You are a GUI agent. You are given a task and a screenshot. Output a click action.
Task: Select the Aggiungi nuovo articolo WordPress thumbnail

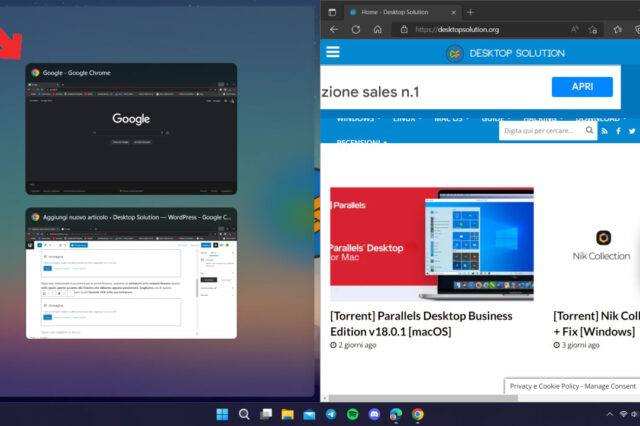[131, 273]
